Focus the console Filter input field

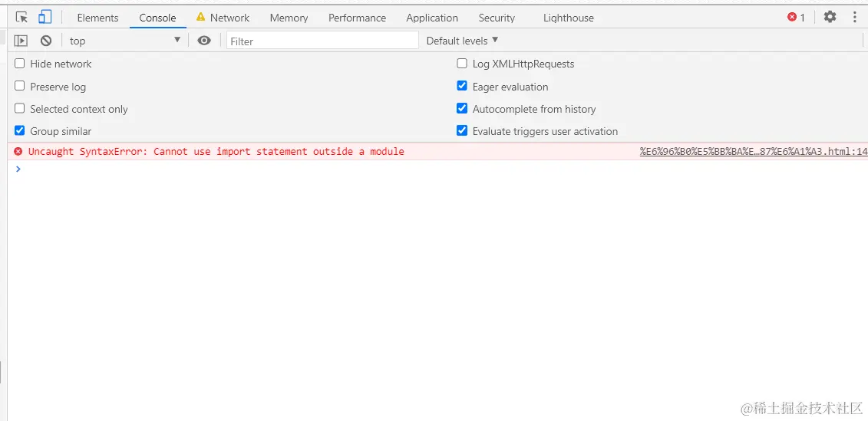tap(322, 41)
